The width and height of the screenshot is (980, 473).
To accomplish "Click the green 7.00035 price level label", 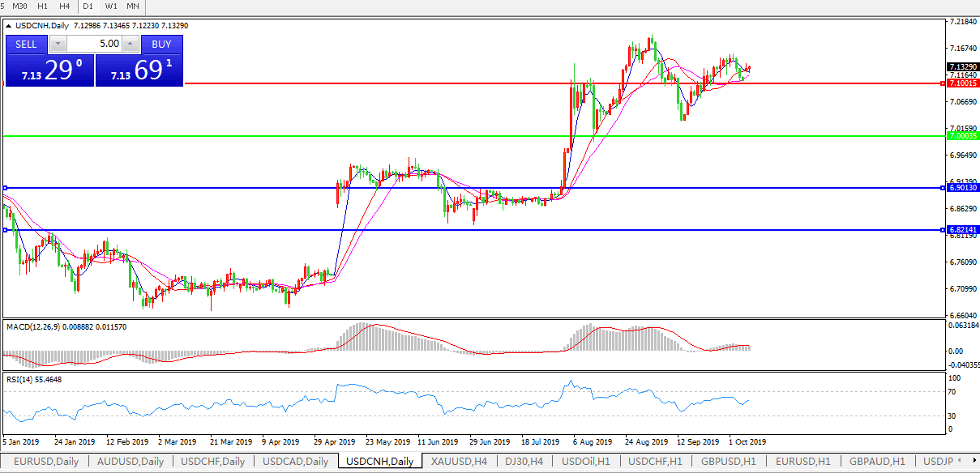I will (x=963, y=136).
